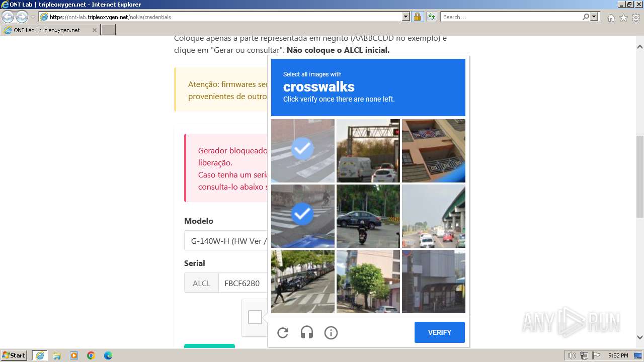Image resolution: width=644 pixels, height=362 pixels.
Task: Click the page scrollbar down arrow
Action: click(640, 337)
